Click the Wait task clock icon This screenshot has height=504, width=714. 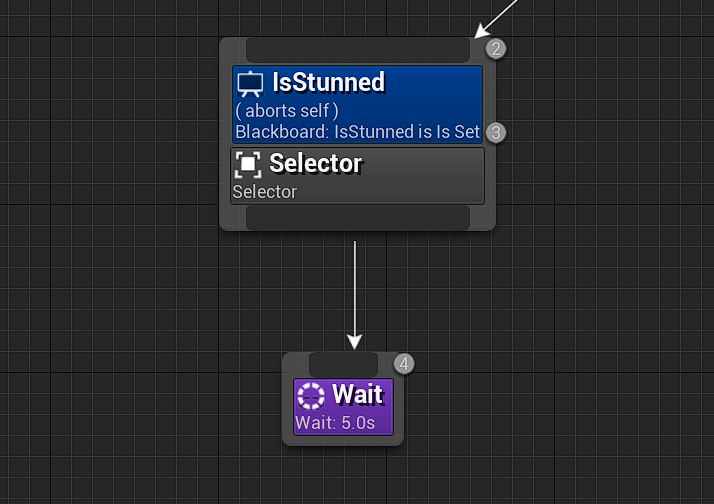coord(311,396)
